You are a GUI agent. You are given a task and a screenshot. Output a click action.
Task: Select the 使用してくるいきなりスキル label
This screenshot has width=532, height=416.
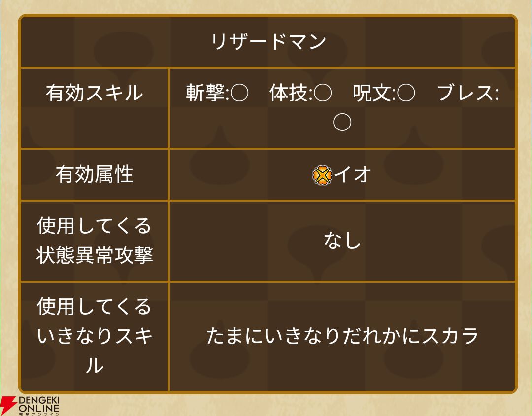95,336
